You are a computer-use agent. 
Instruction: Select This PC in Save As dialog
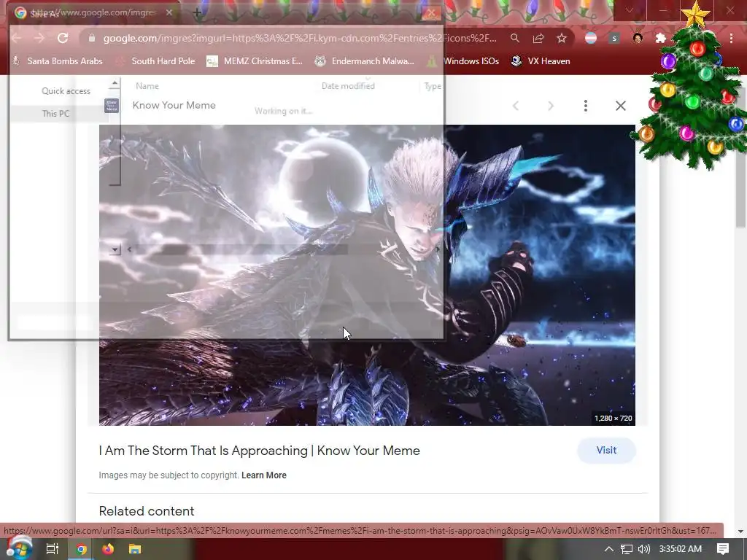(55, 113)
